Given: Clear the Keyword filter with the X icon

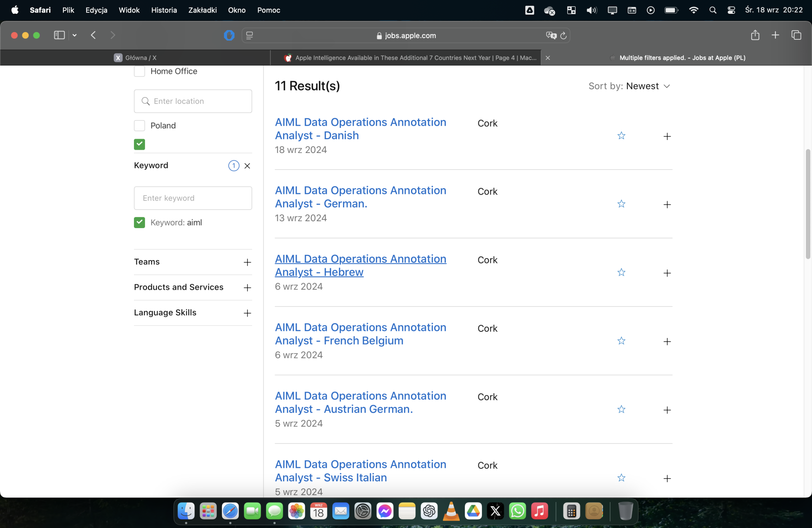Looking at the screenshot, I should coord(247,166).
